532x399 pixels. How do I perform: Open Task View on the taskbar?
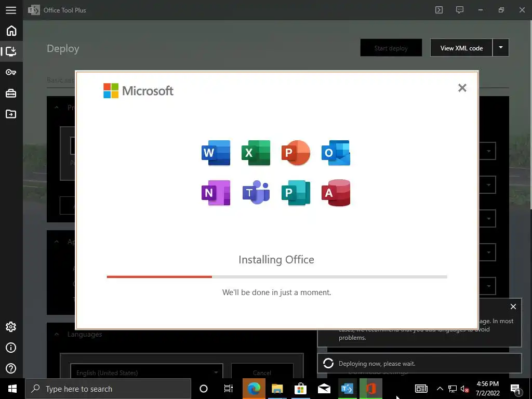229,389
